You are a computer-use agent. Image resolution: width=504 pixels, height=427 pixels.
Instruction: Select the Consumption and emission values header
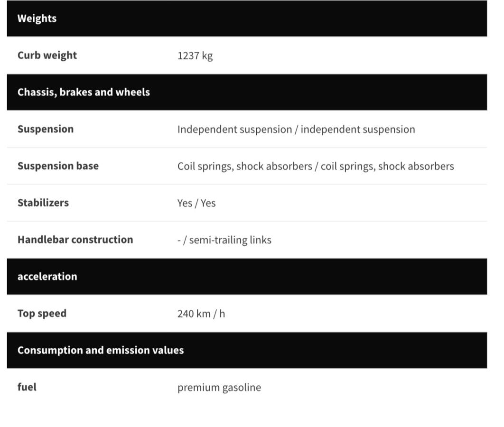click(247, 350)
